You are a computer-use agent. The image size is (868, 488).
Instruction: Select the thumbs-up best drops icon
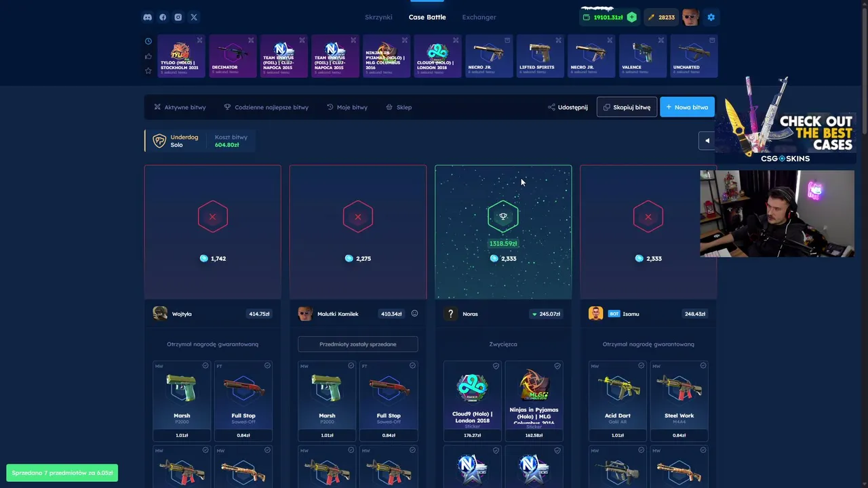148,56
